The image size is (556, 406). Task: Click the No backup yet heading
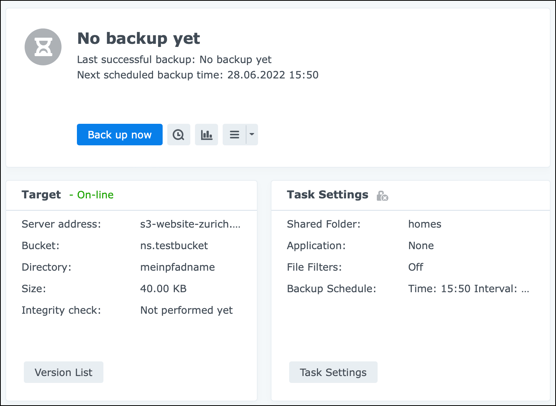tap(139, 38)
